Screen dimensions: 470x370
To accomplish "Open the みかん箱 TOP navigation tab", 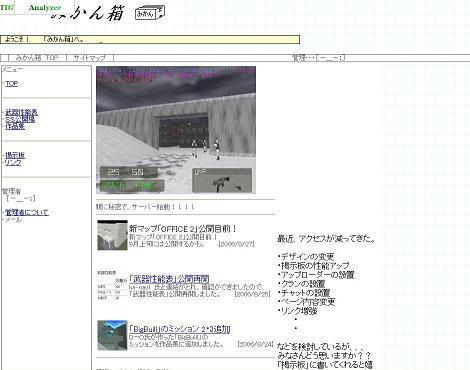I will [37, 58].
